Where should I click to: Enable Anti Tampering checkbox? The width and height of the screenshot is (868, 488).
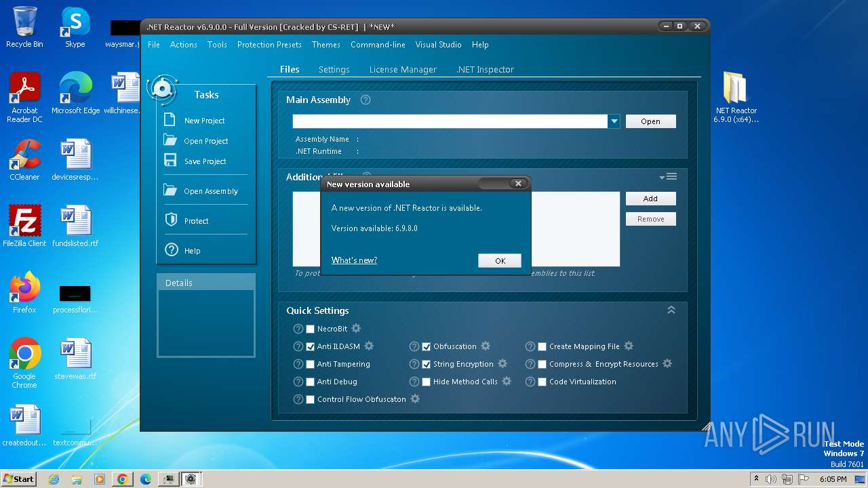coord(310,364)
